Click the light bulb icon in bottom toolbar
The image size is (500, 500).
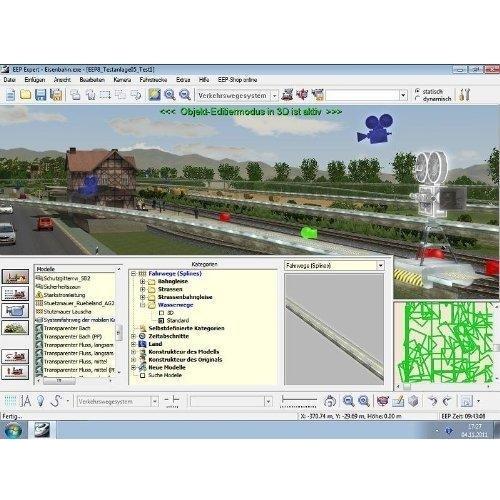point(40,401)
